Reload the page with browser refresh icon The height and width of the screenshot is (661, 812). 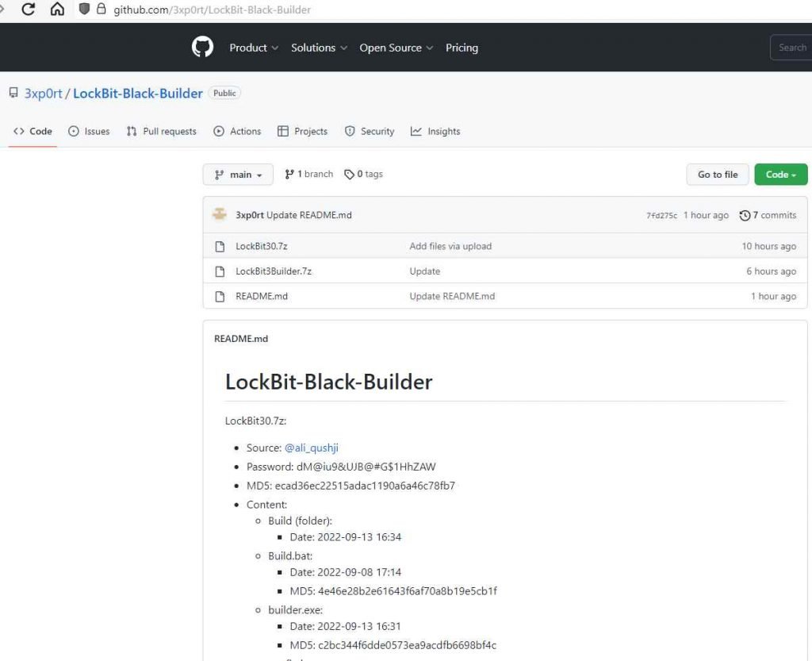click(x=29, y=10)
